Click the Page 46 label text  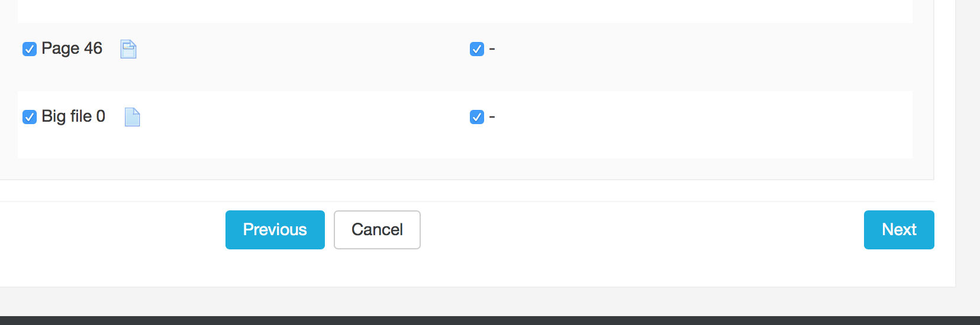point(72,48)
